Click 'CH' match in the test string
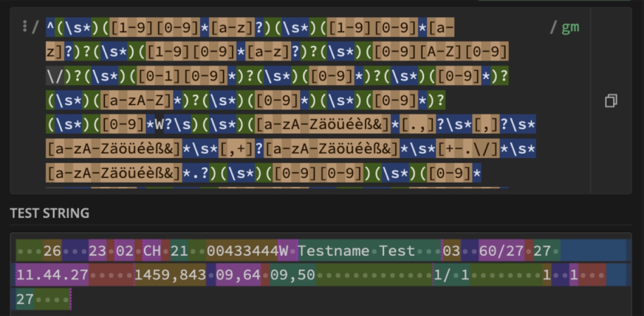This screenshot has height=316, width=644. click(152, 251)
